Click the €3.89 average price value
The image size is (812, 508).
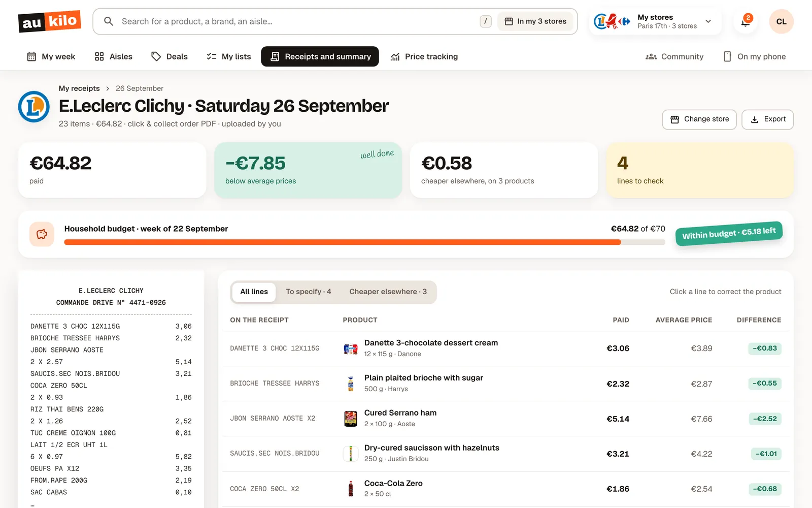click(x=701, y=348)
